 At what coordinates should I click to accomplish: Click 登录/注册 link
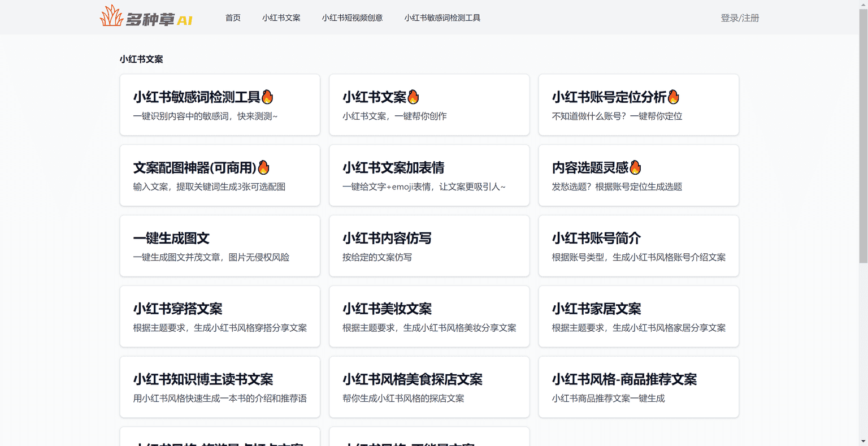[740, 18]
